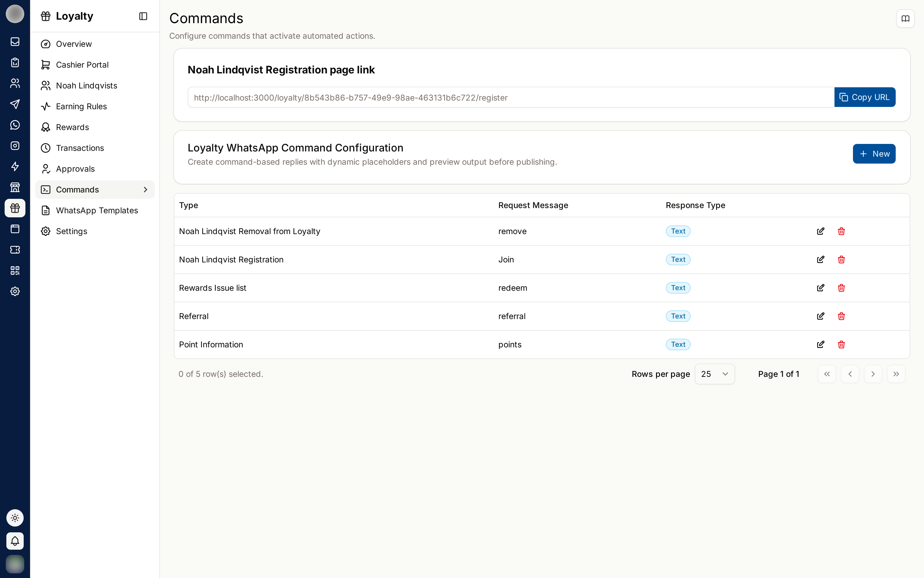The width and height of the screenshot is (924, 578).
Task: Open Cashier Portal menu item
Action: pyautogui.click(x=95, y=65)
